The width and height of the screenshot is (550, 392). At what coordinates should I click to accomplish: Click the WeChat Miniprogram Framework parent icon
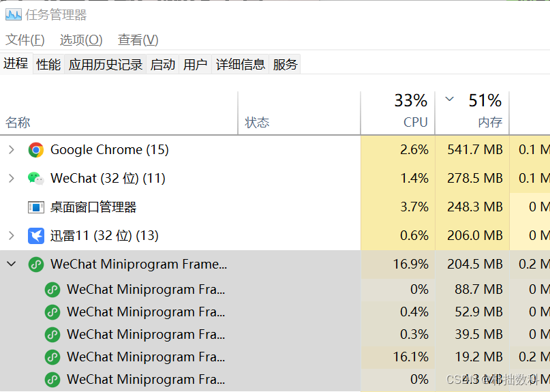pyautogui.click(x=35, y=265)
